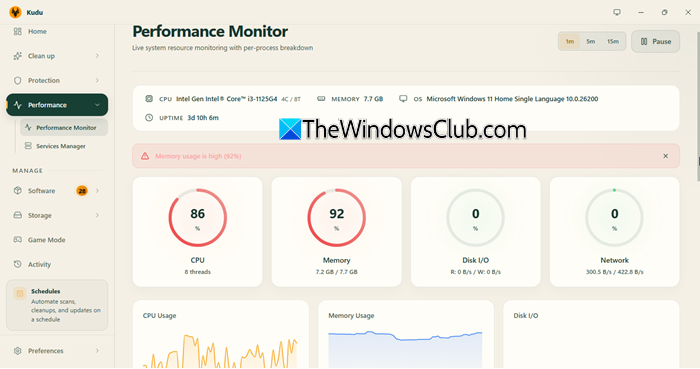The height and width of the screenshot is (369, 700).
Task: Click the '8 threads' label
Action: point(197,272)
